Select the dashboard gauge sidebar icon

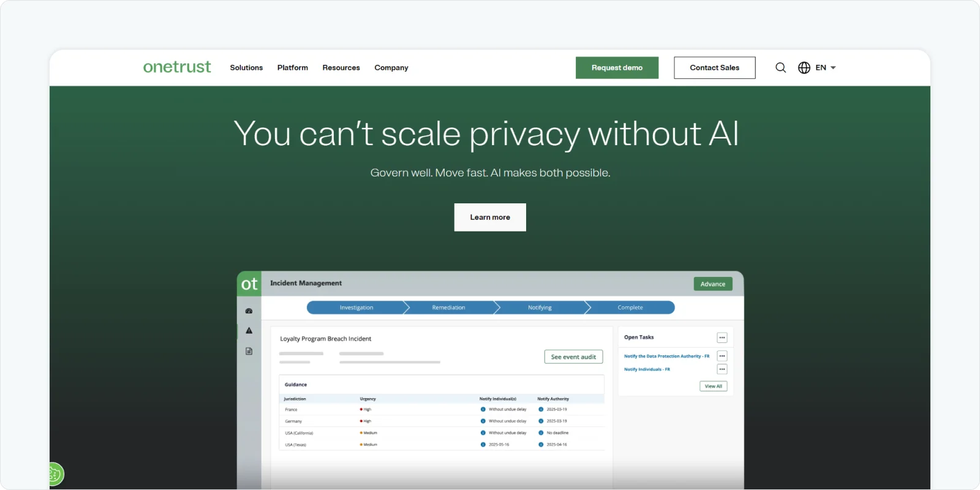tap(249, 311)
